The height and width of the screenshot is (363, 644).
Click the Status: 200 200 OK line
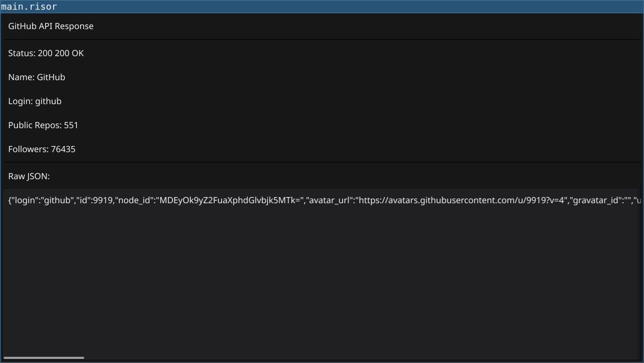click(x=46, y=53)
